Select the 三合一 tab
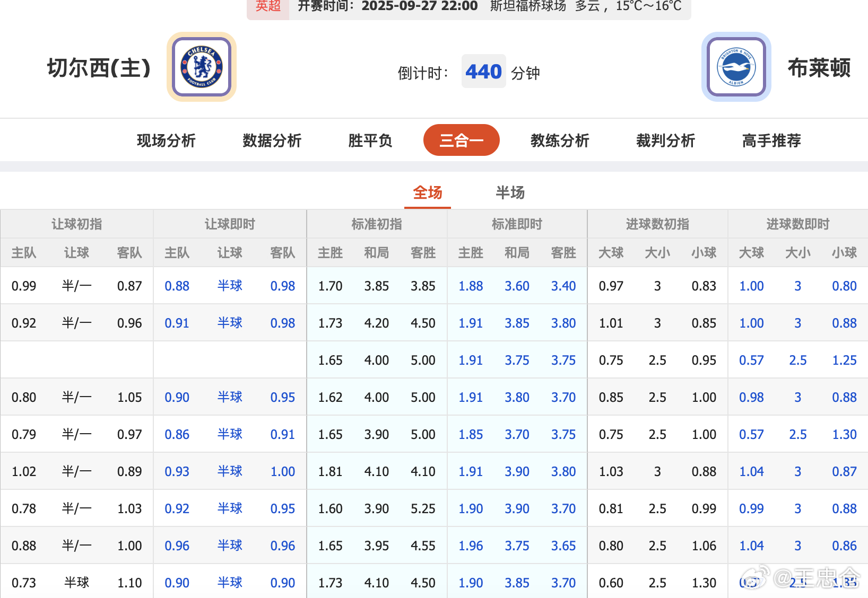Image resolution: width=868 pixels, height=598 pixels. click(x=461, y=140)
